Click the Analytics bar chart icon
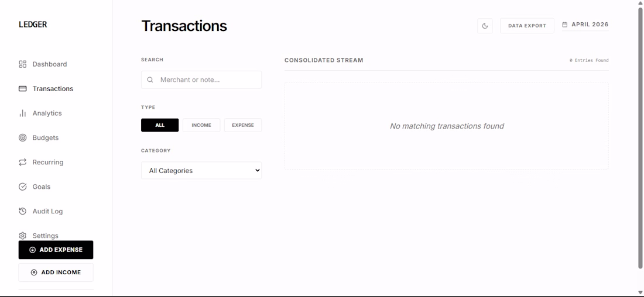This screenshot has height=297, width=644. coord(23,113)
